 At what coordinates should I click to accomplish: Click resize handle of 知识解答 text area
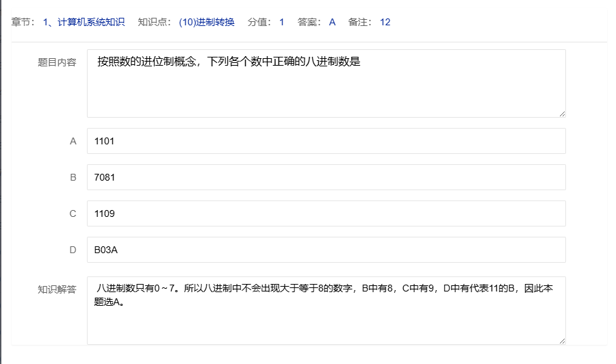tap(562, 340)
